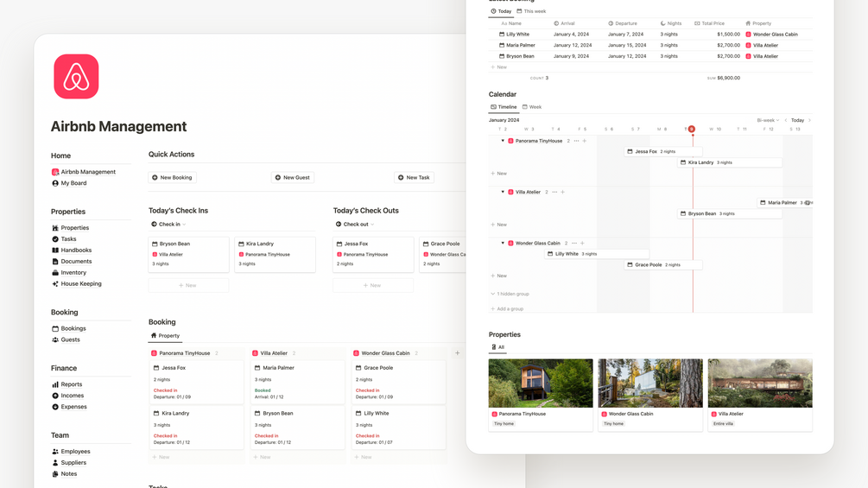Click the New Booking quick action
Screen dimensions: 868x488
[172, 178]
